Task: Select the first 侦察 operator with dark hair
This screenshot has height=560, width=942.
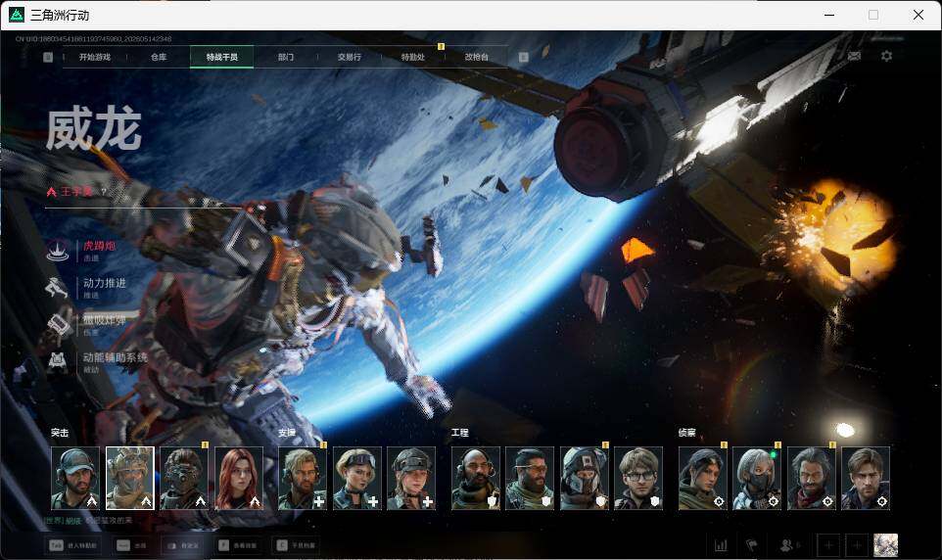Action: (x=703, y=479)
